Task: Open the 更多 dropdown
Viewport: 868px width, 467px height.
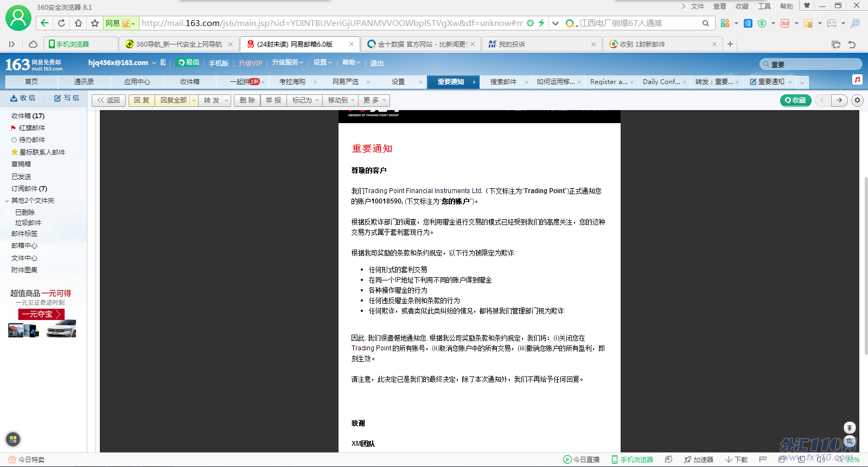Action: (374, 100)
